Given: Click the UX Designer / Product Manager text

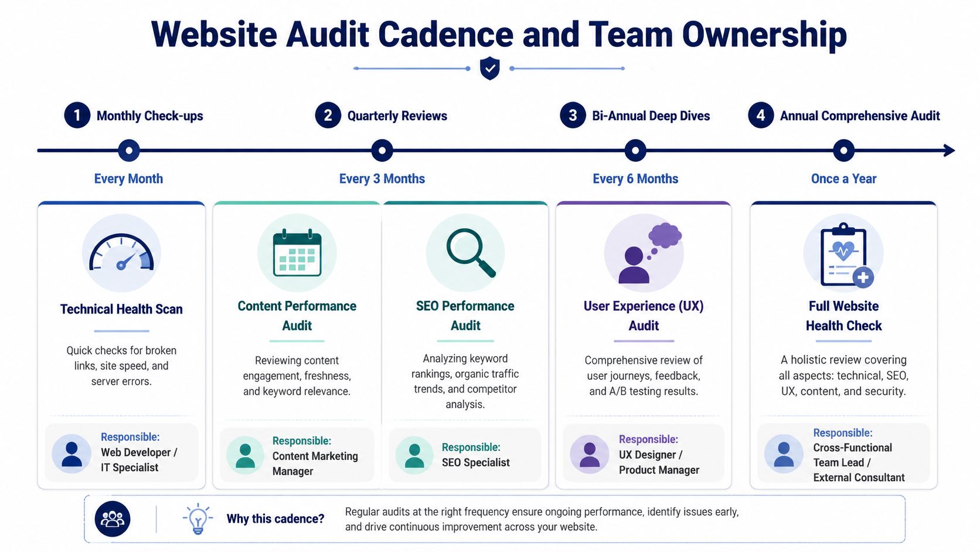Looking at the screenshot, I should point(659,462).
